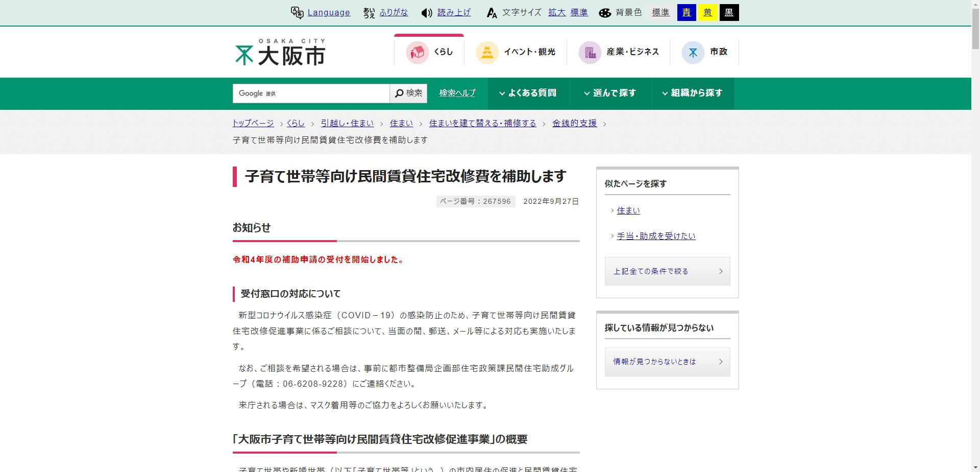Click the building 産業・ビジネス icon
Viewport: 980px width, 472px height.
click(590, 52)
